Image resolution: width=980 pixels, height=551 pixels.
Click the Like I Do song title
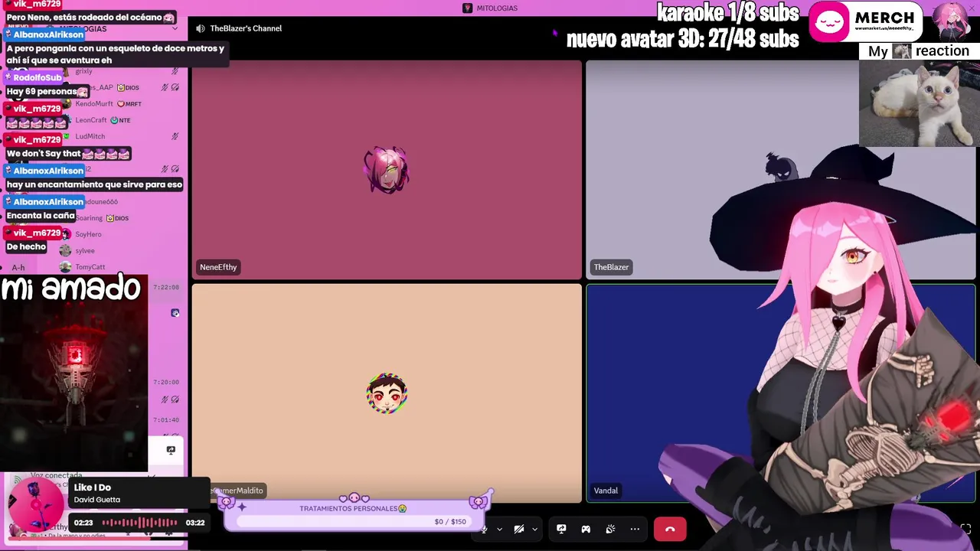click(93, 487)
